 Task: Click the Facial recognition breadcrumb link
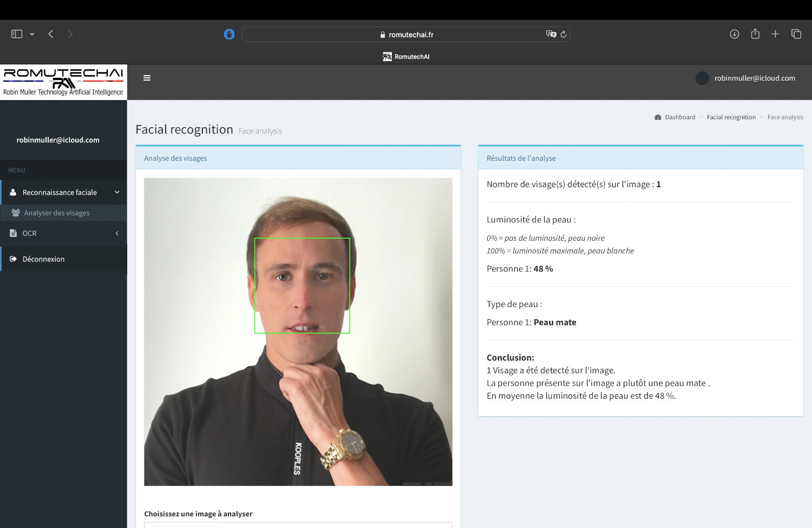coord(731,117)
